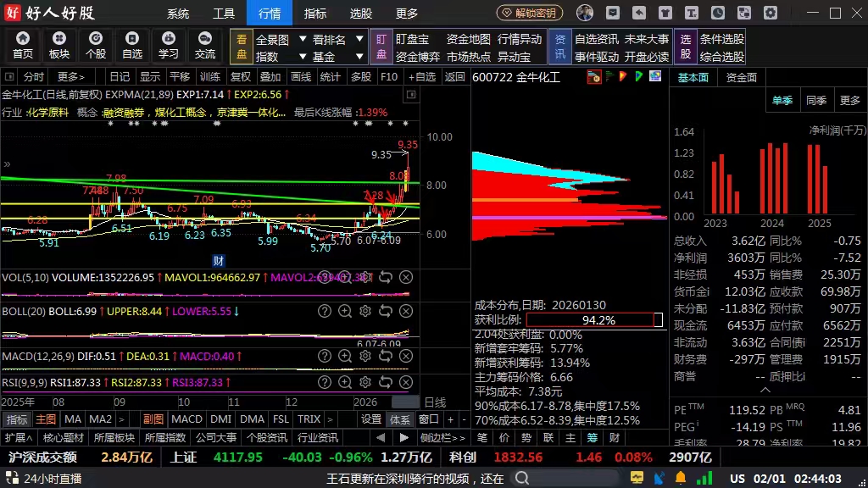Image resolution: width=868 pixels, height=488 pixels.
Task: Click the green play icon beside 金牛化工
Action: 639,76
